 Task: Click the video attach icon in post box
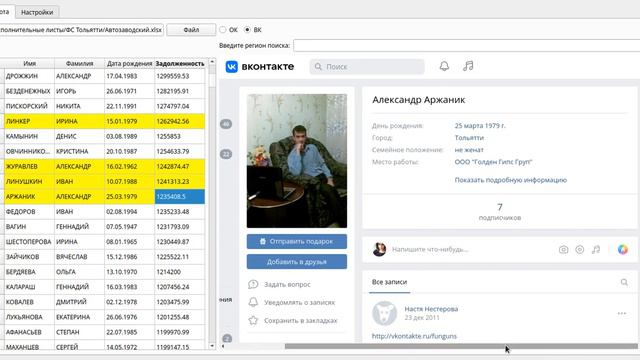coord(580,249)
